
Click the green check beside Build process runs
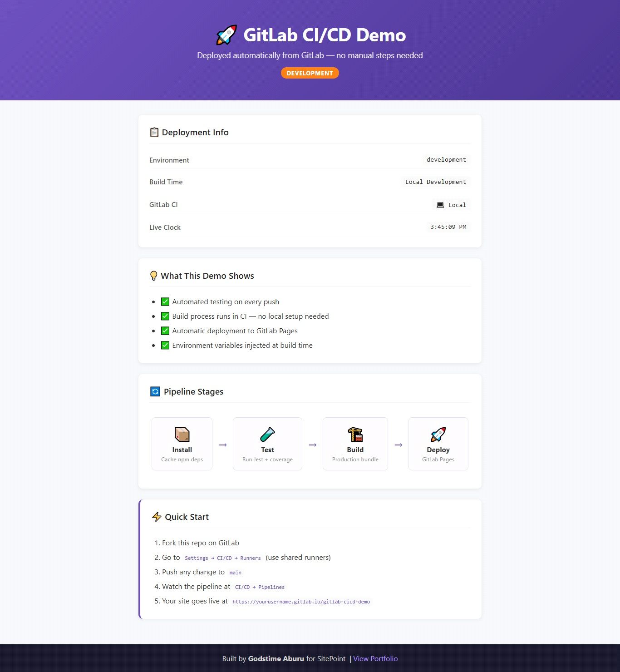click(165, 316)
